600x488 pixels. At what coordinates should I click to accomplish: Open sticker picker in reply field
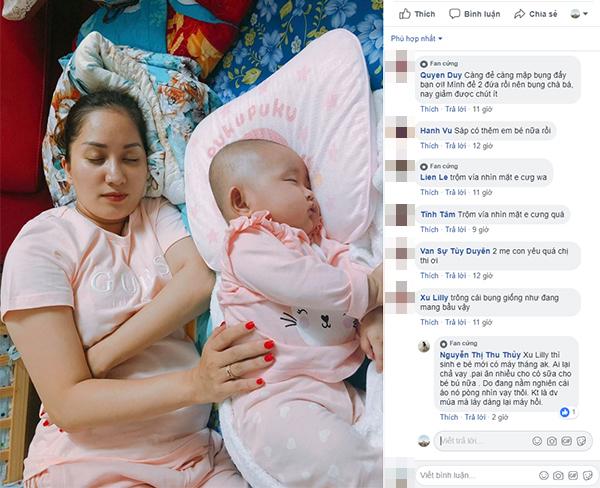pos(581,441)
